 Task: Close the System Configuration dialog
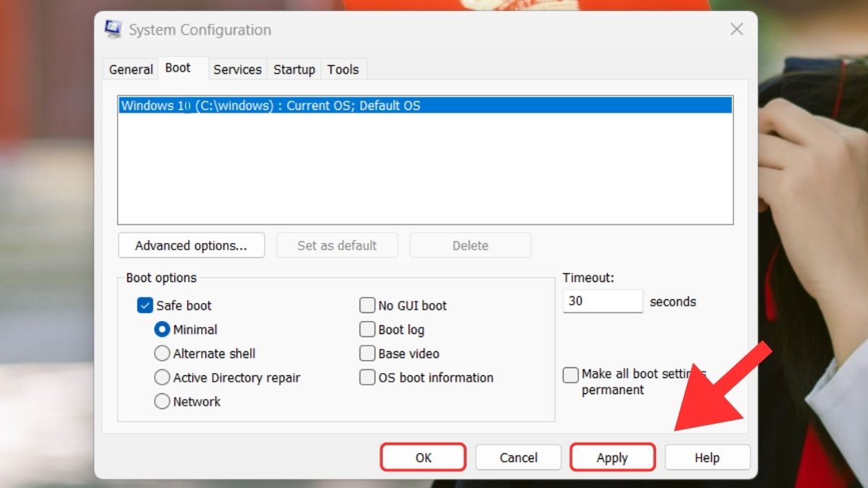click(736, 30)
